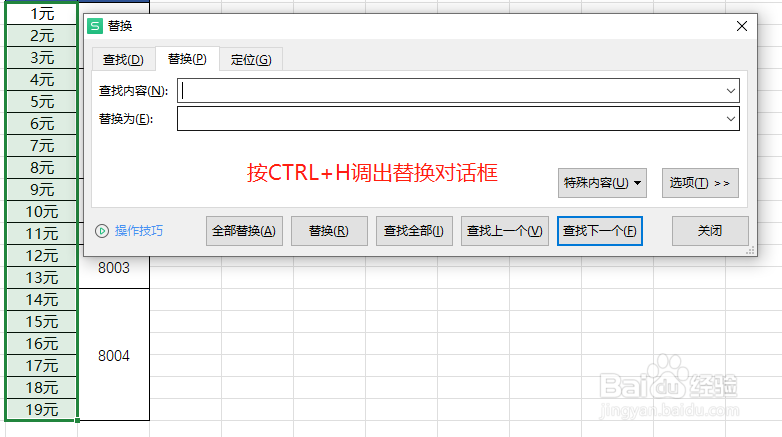Select the cell containing 10元
Screen dimensions: 782x437
point(42,212)
